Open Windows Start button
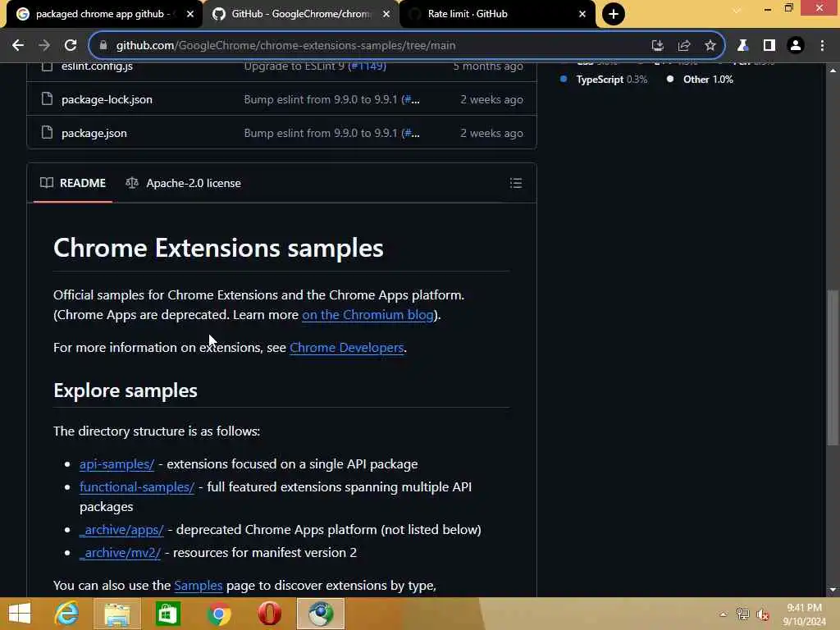 tap(20, 614)
